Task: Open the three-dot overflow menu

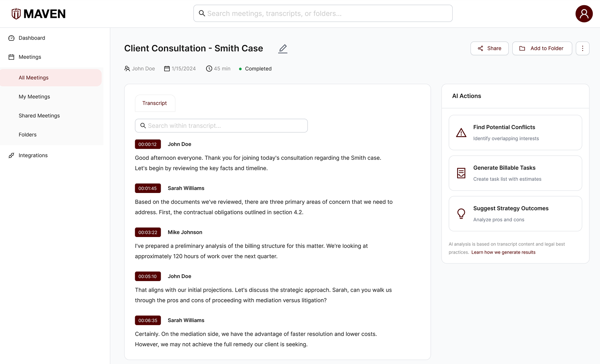Action: pyautogui.click(x=583, y=48)
